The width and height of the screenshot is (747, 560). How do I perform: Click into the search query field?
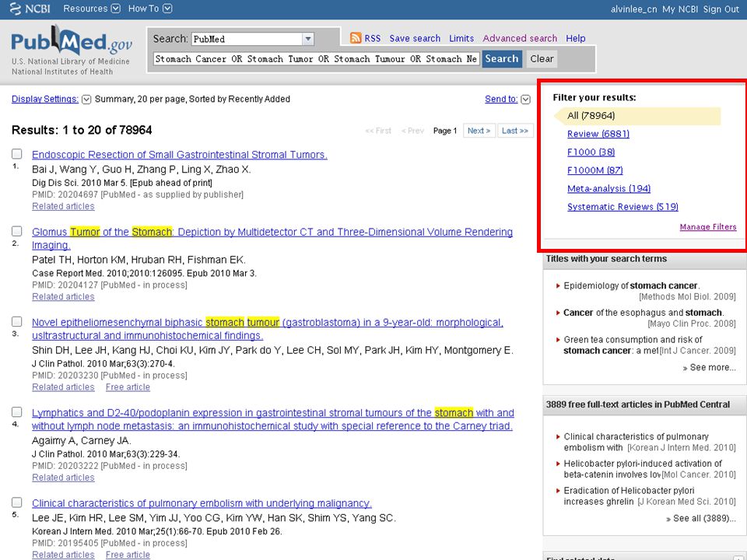316,59
